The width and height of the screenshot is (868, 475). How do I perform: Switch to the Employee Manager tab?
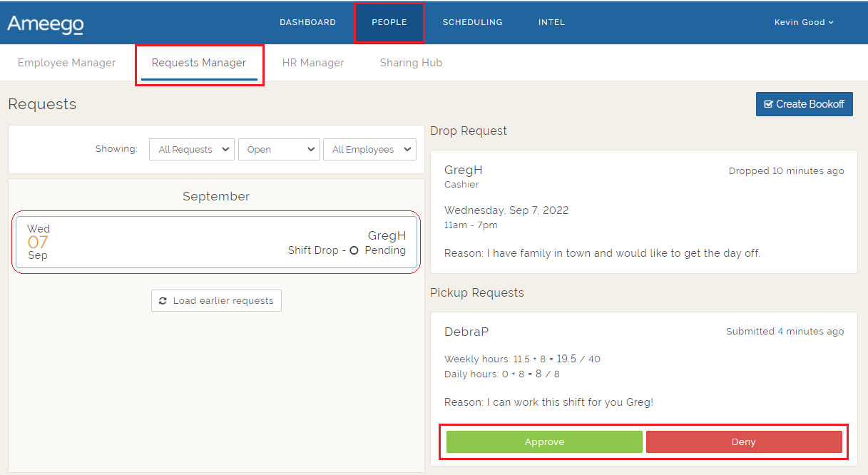coord(66,63)
